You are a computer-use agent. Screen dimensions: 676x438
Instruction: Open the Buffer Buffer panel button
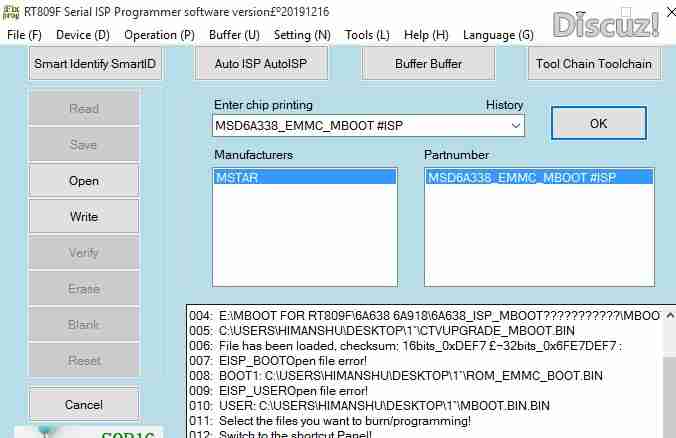pyautogui.click(x=428, y=64)
